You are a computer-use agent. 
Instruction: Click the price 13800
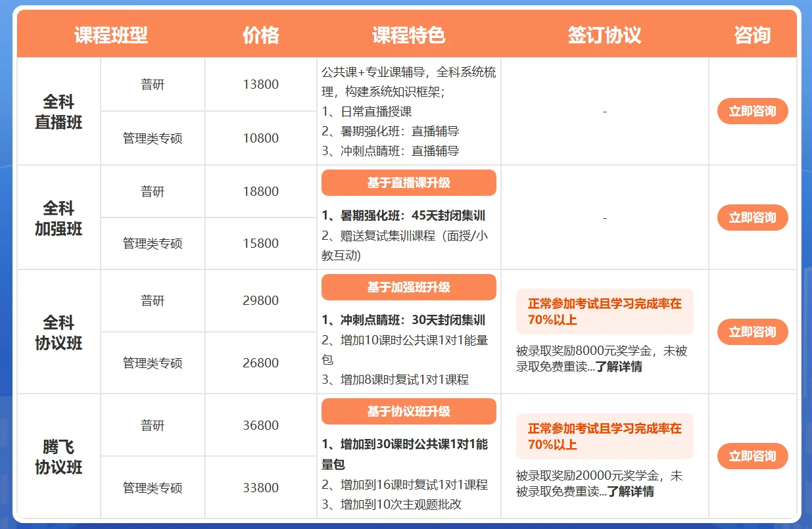pyautogui.click(x=260, y=84)
